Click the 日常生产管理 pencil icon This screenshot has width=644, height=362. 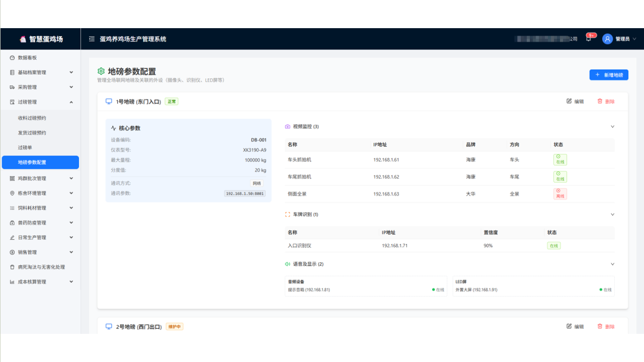tap(12, 238)
